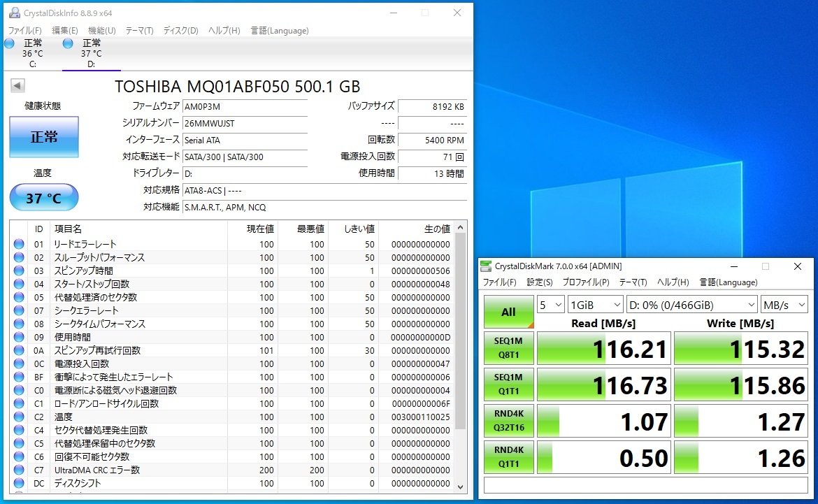Click RND4K Q1T1 read result 0.50
Viewport: 818px width, 504px height.
(x=603, y=457)
